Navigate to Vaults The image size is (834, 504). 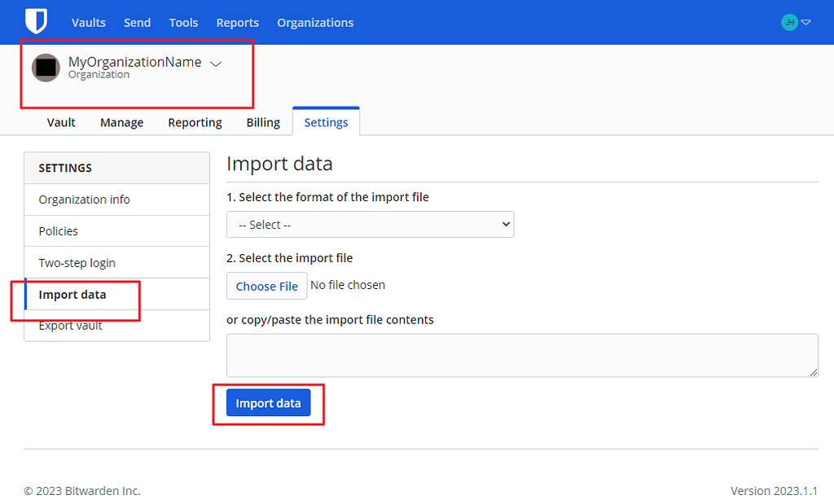coord(88,22)
